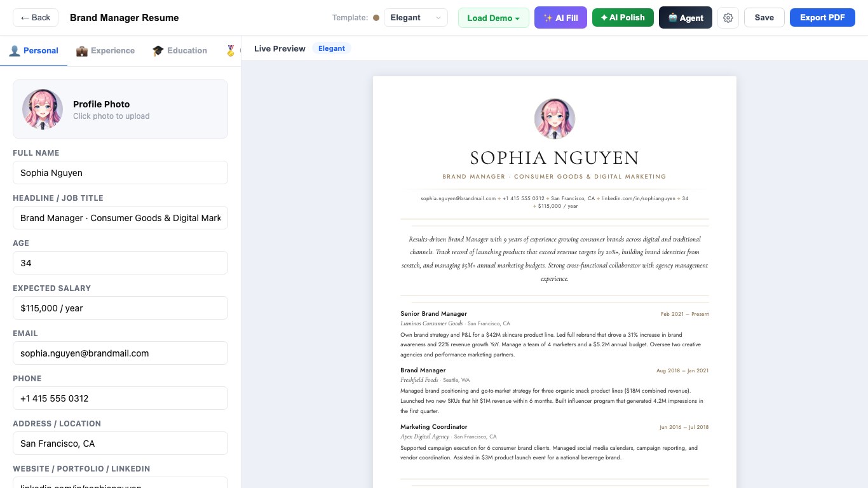Click the italic summary paragraph in preview
868x488 pixels.
(555, 259)
